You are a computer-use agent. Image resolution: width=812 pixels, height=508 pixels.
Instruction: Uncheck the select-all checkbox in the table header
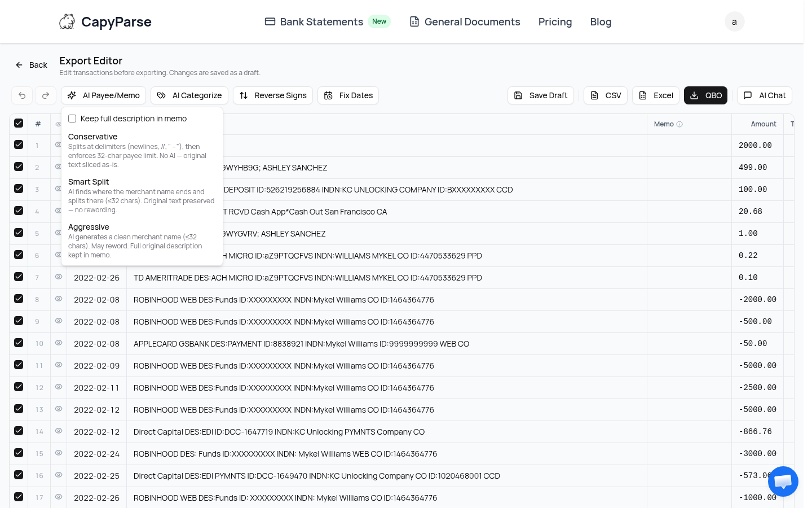pos(19,123)
